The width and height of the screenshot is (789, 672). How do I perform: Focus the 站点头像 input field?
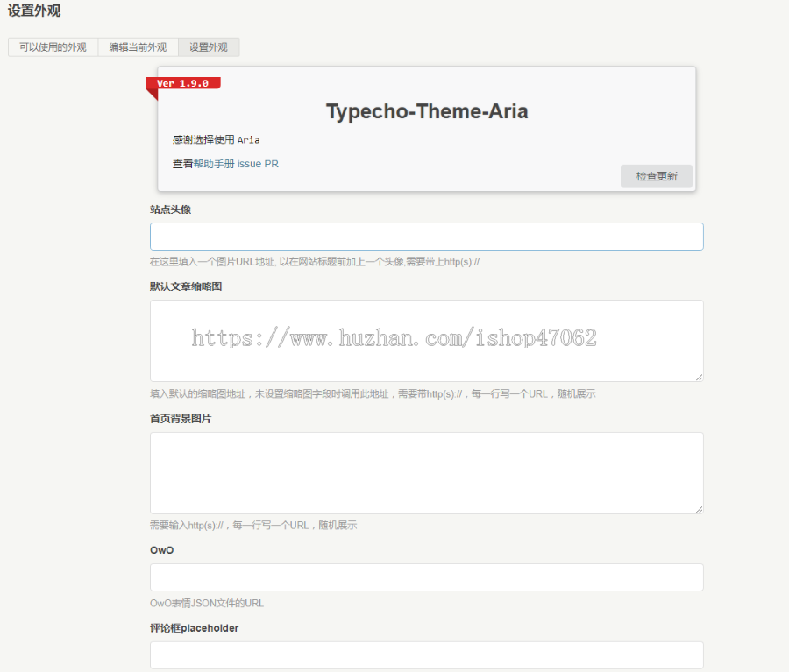click(427, 237)
